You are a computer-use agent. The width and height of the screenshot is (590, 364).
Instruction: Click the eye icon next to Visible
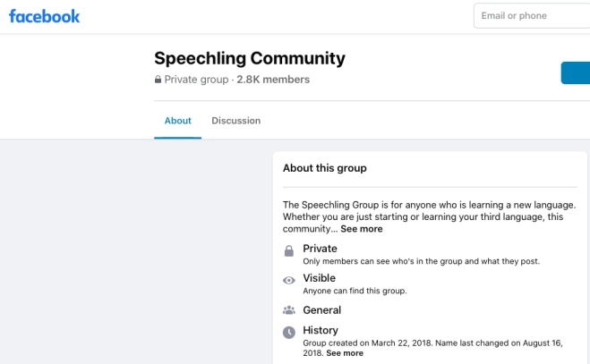[x=288, y=281]
